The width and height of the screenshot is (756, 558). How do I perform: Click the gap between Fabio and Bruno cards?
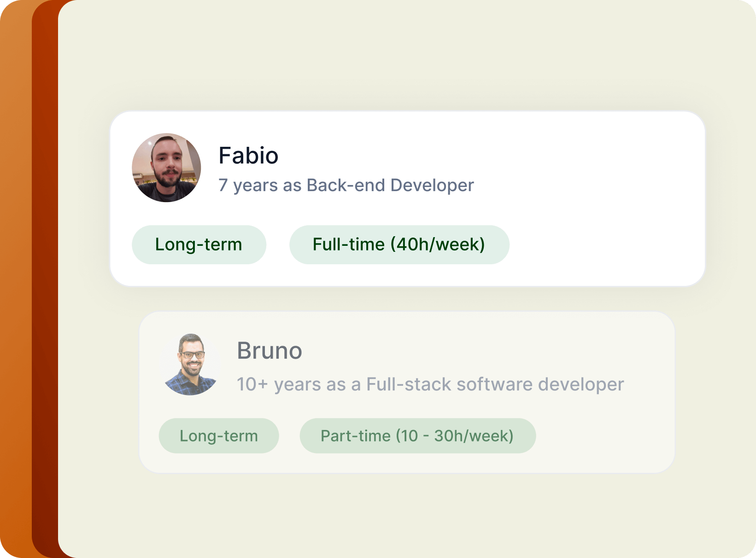405,299
